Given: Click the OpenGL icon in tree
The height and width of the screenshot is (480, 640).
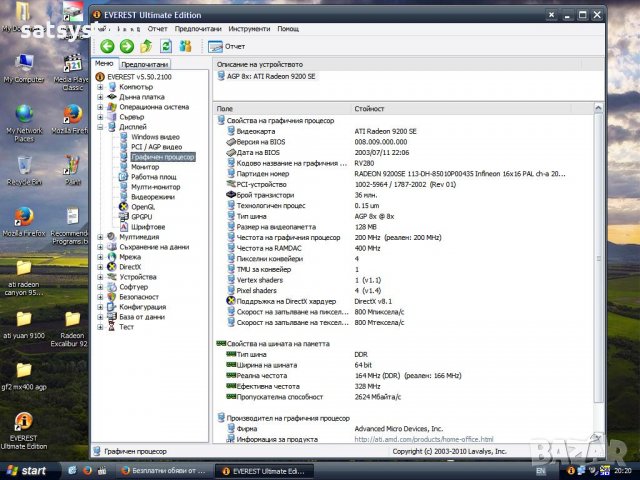Looking at the screenshot, I should (124, 207).
